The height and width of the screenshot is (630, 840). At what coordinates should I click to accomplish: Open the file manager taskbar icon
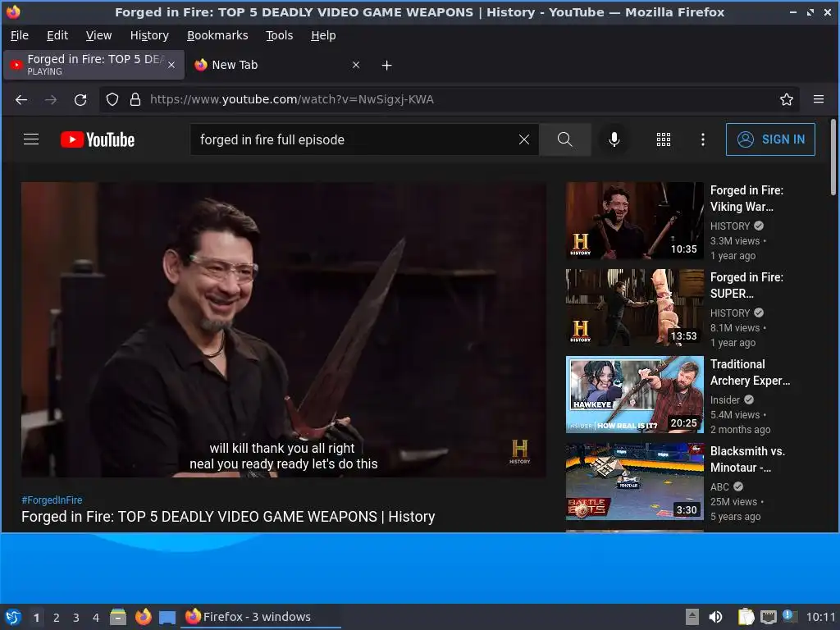click(118, 617)
